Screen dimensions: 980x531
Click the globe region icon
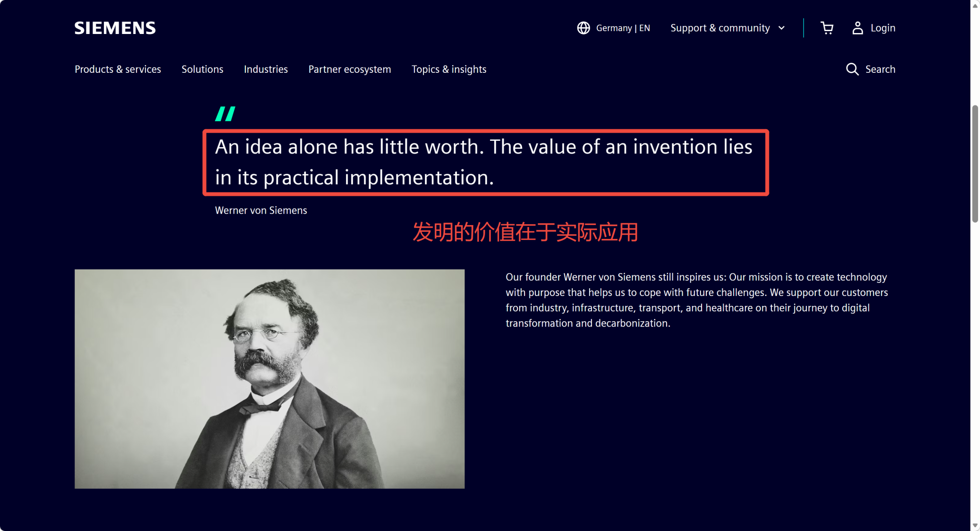(583, 28)
